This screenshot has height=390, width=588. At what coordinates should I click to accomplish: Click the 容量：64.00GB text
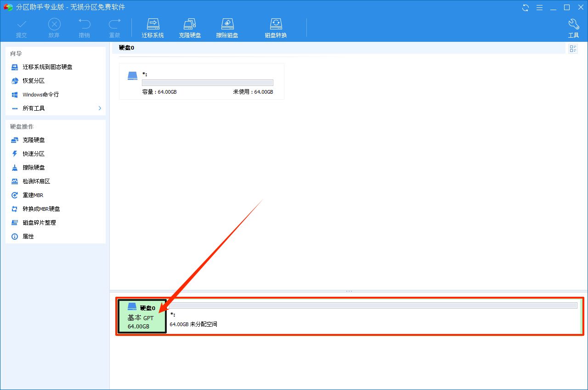pyautogui.click(x=159, y=92)
